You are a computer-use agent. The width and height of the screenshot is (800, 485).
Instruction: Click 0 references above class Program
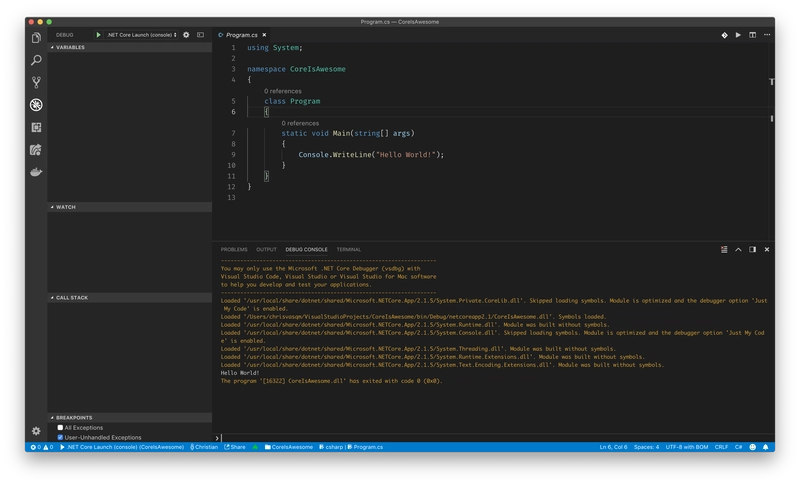tap(283, 91)
